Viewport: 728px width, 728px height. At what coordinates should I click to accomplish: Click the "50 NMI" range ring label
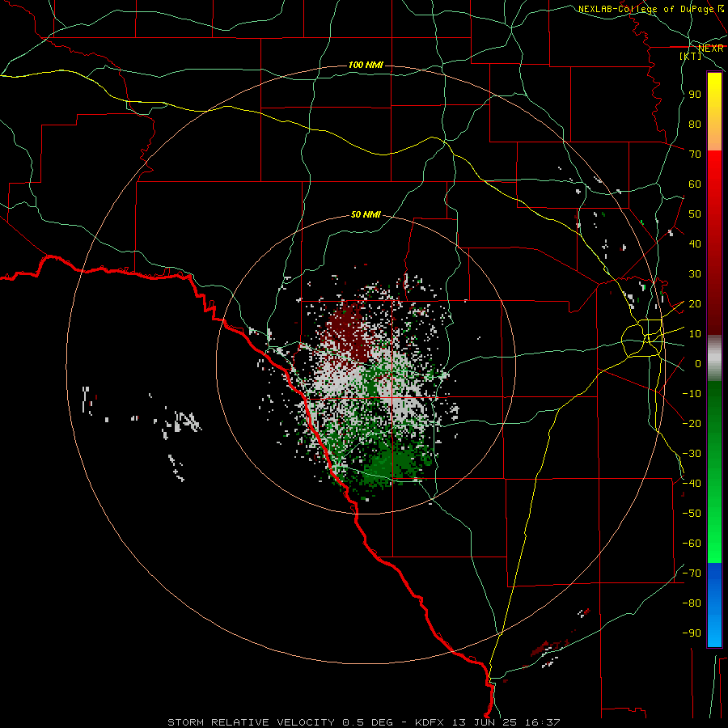366,214
